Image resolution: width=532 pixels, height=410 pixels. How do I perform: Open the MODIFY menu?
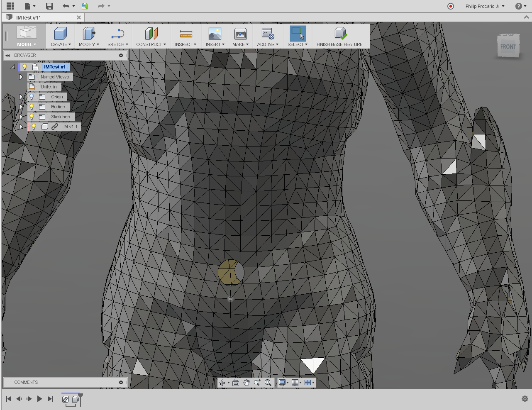pyautogui.click(x=89, y=44)
